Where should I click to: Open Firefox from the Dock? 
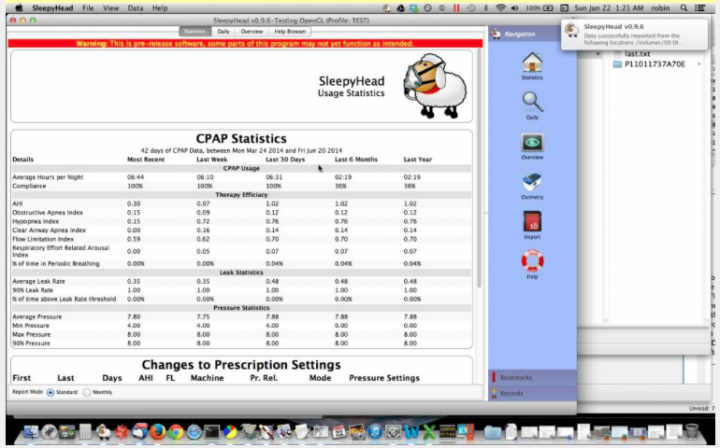pos(158,432)
